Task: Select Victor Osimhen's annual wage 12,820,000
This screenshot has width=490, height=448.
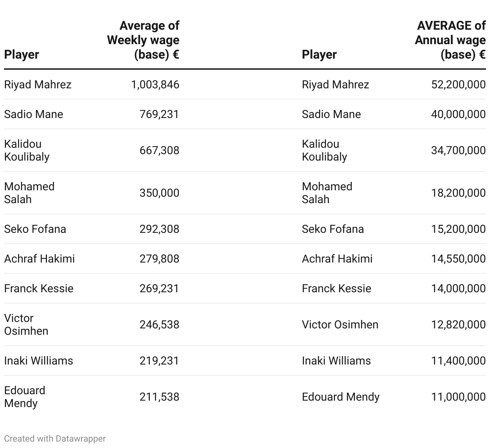Action: pyautogui.click(x=458, y=324)
